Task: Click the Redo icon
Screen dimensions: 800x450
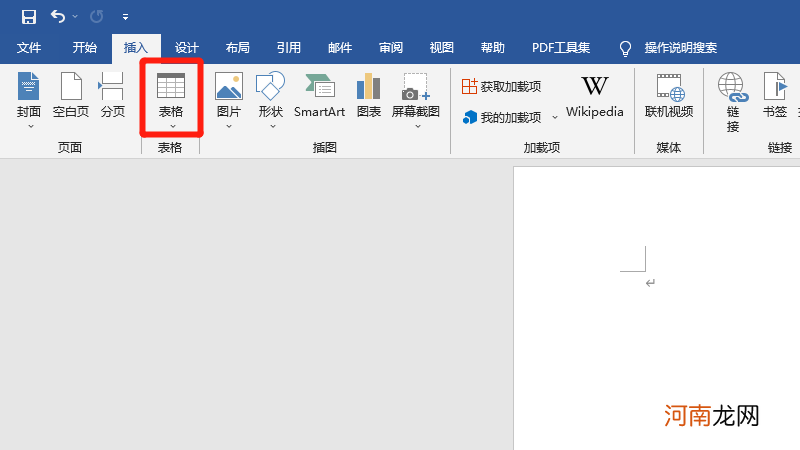Action: tap(96, 17)
